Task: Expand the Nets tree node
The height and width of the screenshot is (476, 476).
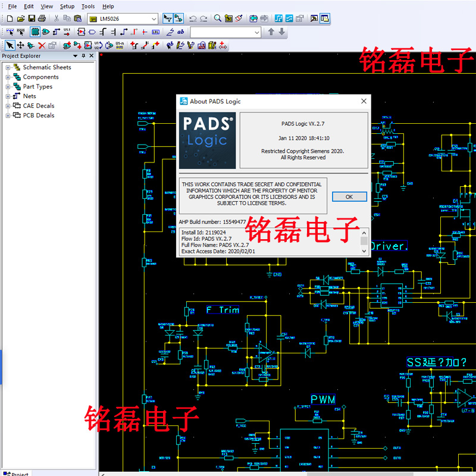Action: pos(8,96)
